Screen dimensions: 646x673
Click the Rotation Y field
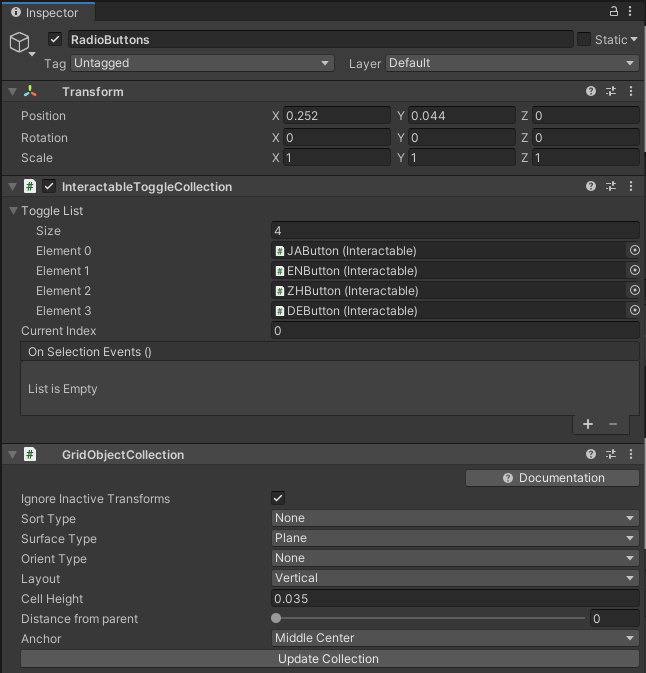click(x=461, y=137)
